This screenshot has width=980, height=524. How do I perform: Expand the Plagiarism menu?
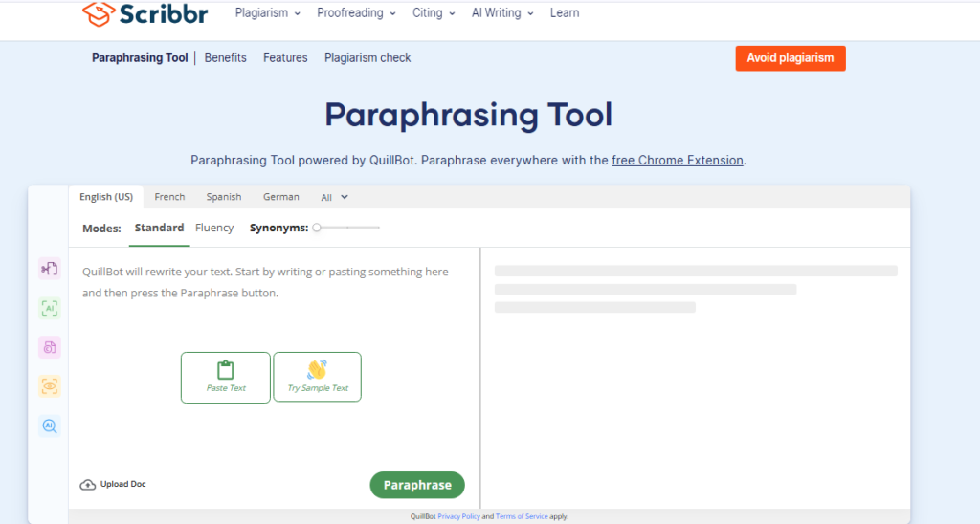pyautogui.click(x=268, y=13)
